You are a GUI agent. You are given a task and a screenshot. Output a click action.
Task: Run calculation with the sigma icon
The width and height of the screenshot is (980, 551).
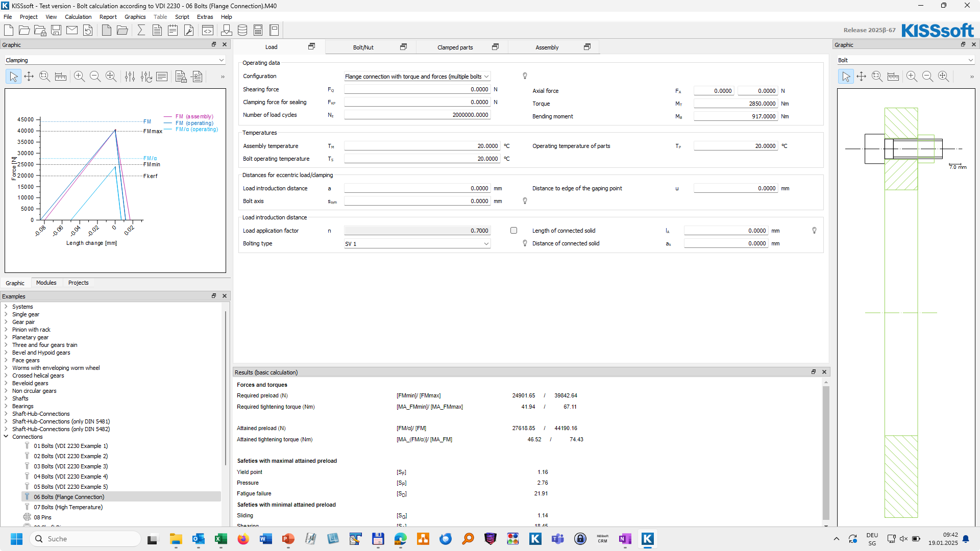[x=141, y=30]
